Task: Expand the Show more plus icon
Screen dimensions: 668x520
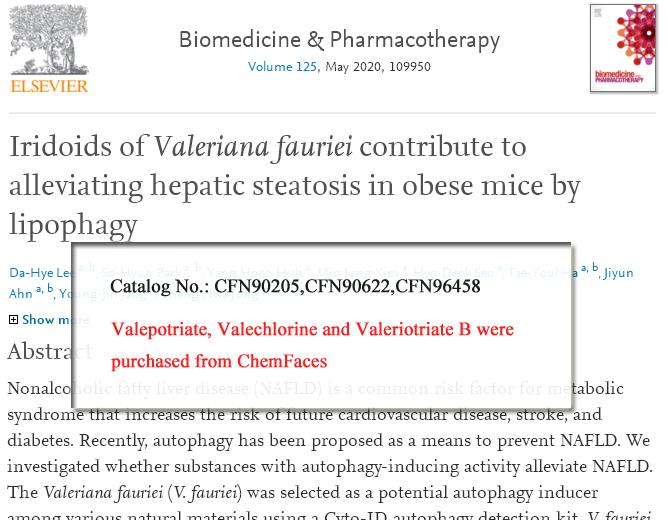Action: click(x=13, y=319)
